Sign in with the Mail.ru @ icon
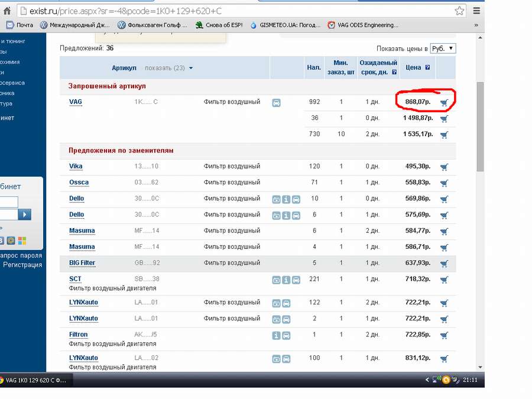The height and width of the screenshot is (399, 532). [11, 241]
